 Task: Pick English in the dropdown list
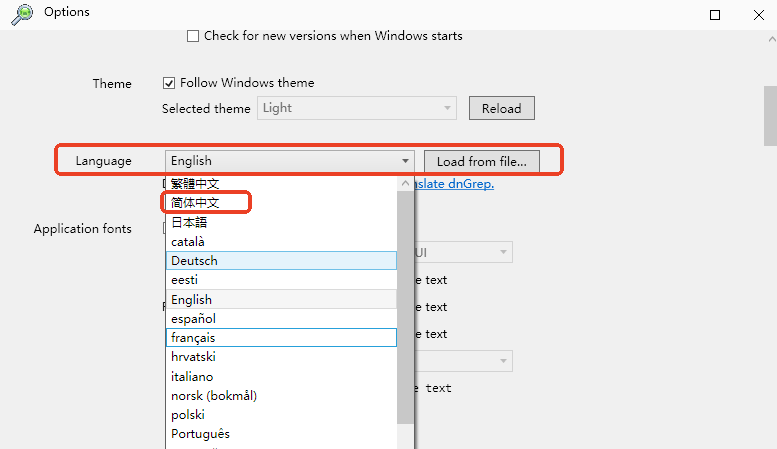tap(281, 299)
